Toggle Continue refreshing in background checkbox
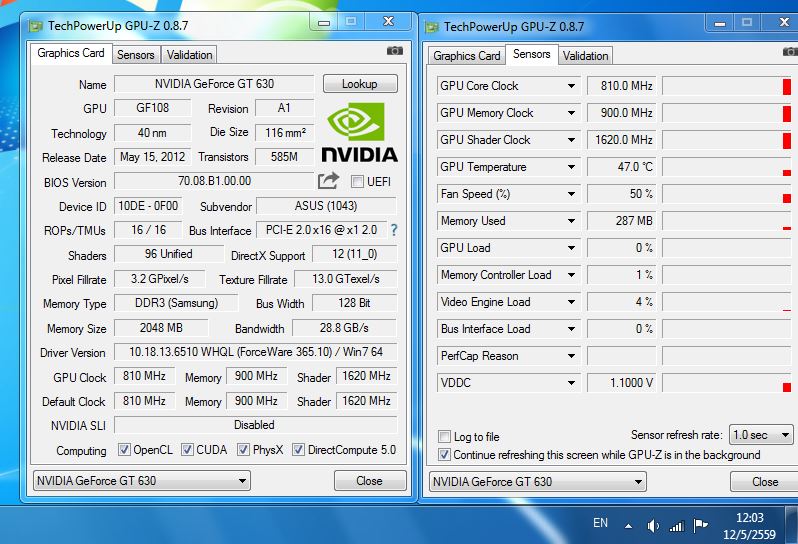Screen dimensions: 798x544 444,454
